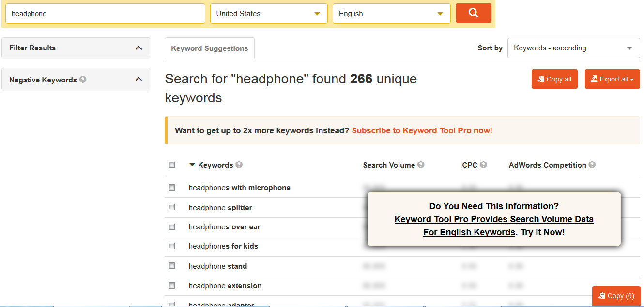Click the Export all button
The image size is (644, 307).
click(612, 79)
